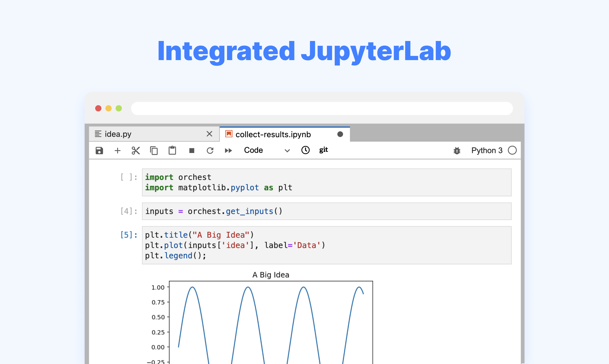Click into the plt.title code cell
609x364 pixels.
click(327, 245)
